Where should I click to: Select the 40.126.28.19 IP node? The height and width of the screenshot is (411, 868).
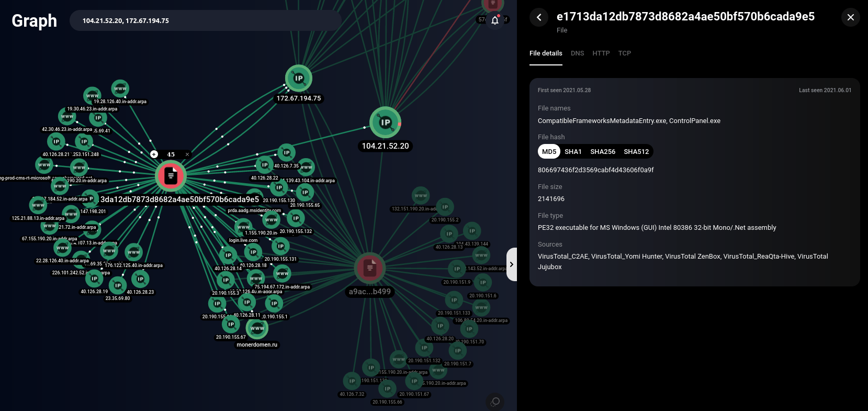pyautogui.click(x=94, y=279)
